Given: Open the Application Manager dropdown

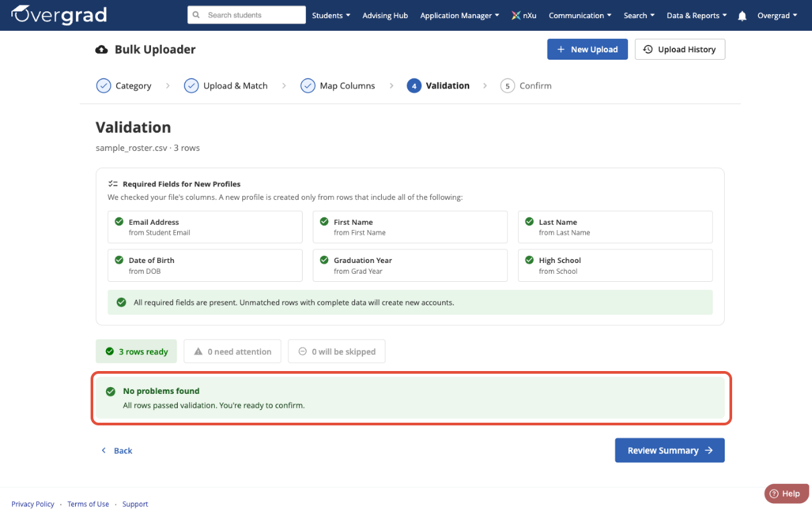Looking at the screenshot, I should point(460,15).
